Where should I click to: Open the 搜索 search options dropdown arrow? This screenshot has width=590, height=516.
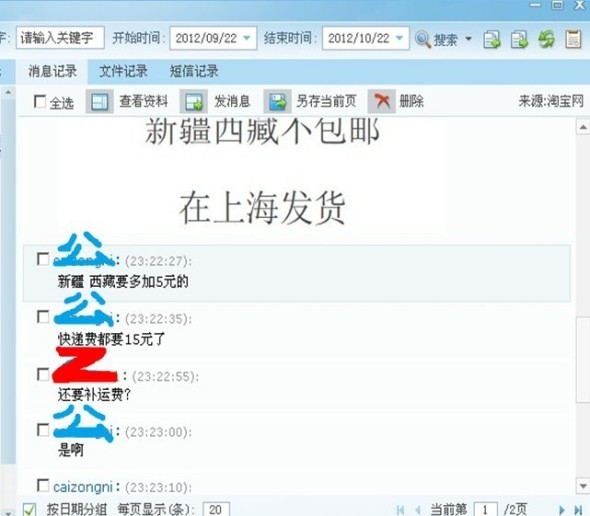(x=468, y=38)
